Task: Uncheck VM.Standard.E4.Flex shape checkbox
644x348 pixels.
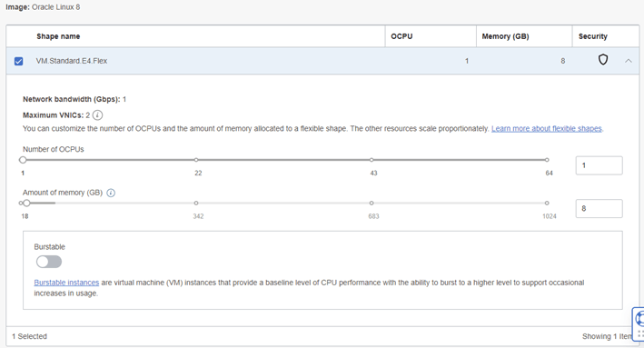Action: point(18,61)
